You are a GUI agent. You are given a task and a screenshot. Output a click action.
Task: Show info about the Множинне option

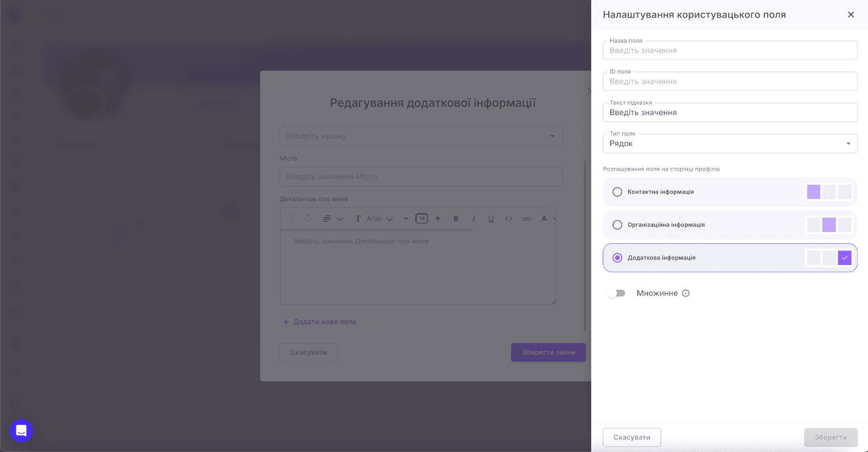(x=686, y=293)
